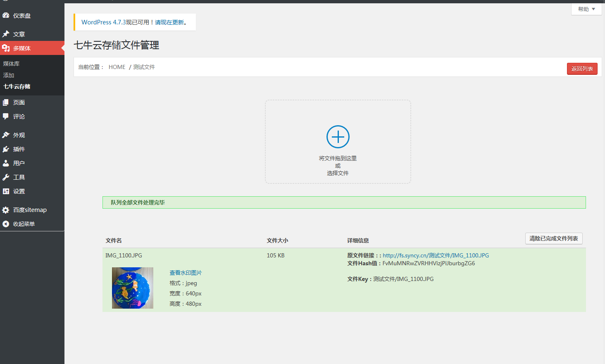The image size is (605, 364).
Task: Click the WordPress 4.7.3 link
Action: (x=103, y=22)
